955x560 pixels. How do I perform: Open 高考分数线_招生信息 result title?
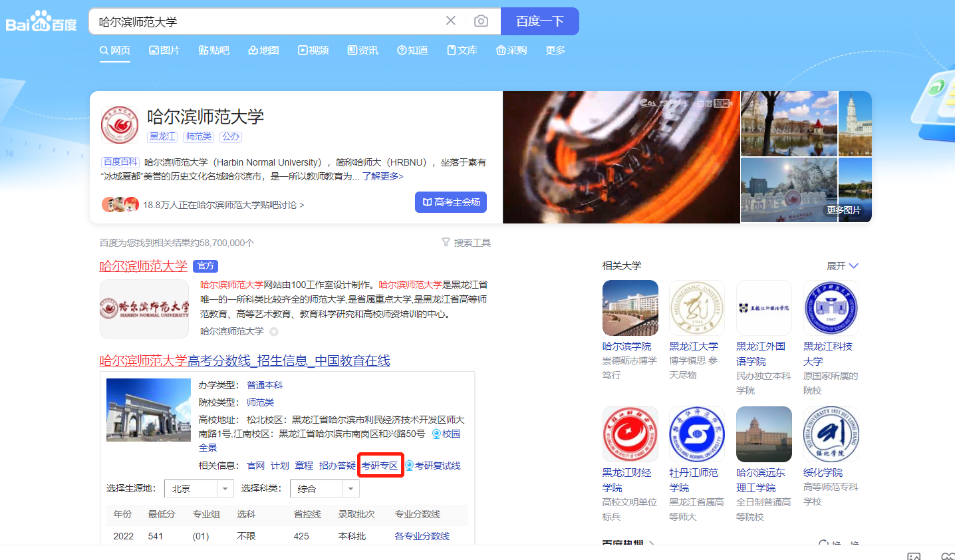pos(245,360)
